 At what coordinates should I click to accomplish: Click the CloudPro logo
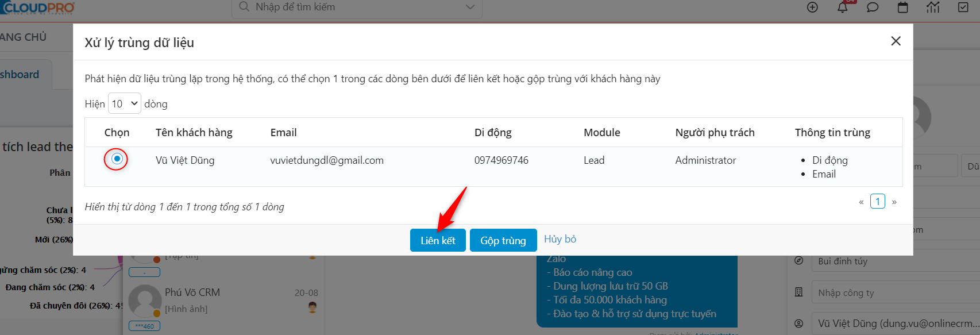37,7
